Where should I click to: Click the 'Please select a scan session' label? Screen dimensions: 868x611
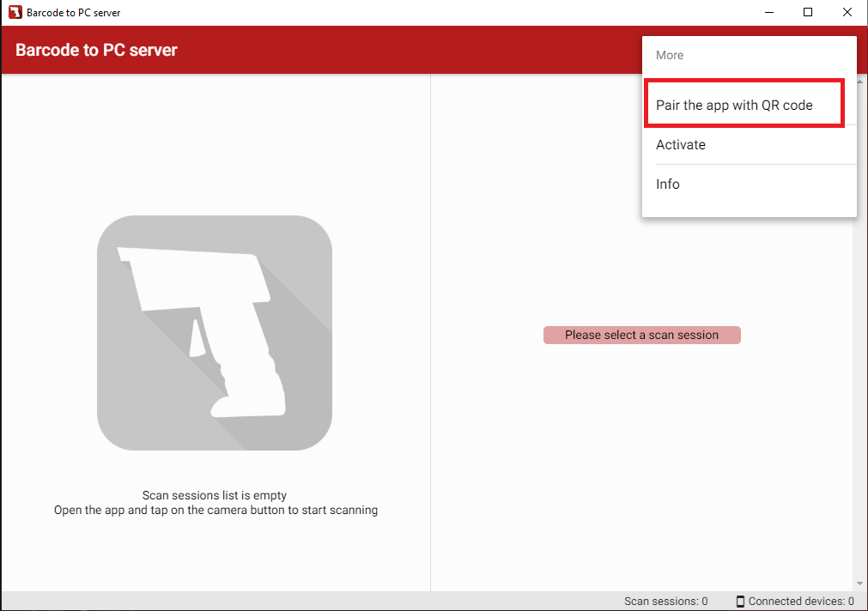(641, 335)
